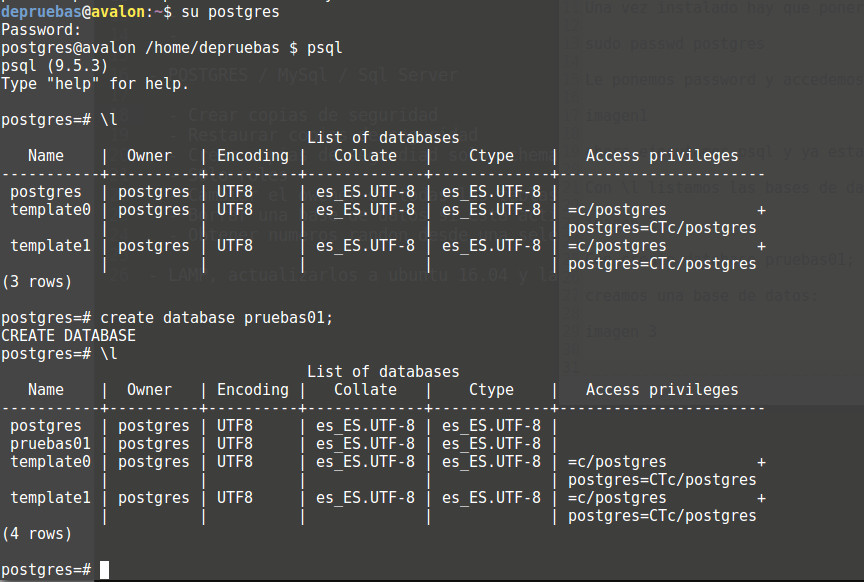
Task: Click 'POSTGRES / MySql / Sql Server' background text
Action: tap(313, 75)
